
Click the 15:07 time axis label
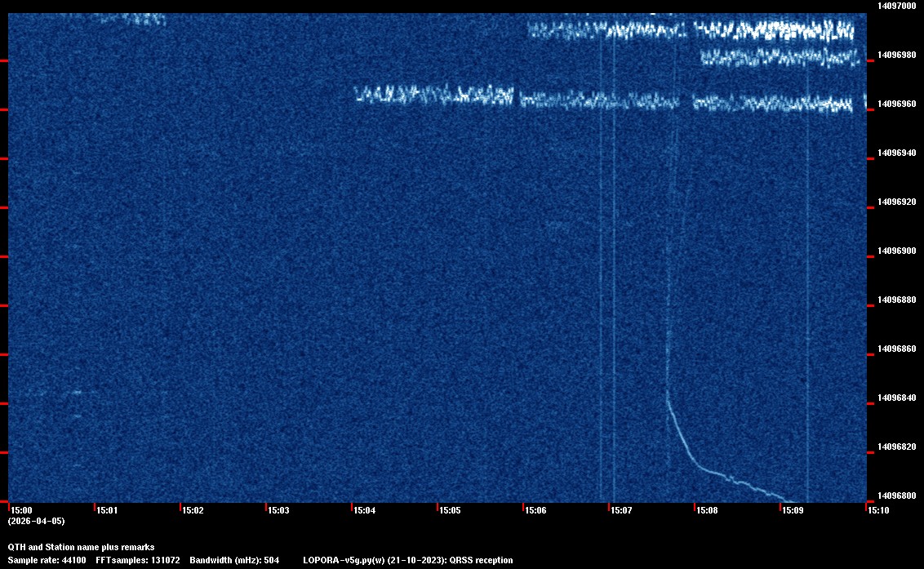[x=621, y=510]
